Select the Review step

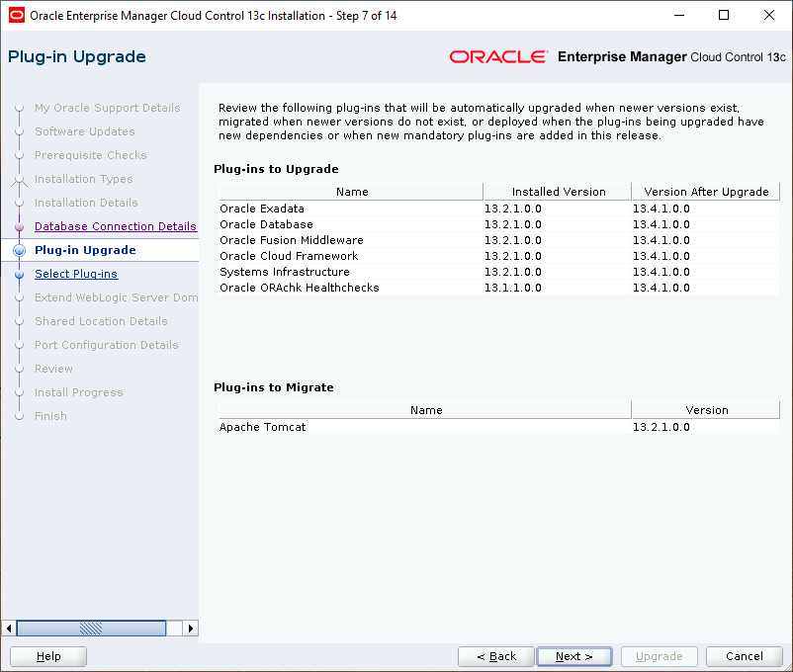coord(53,370)
